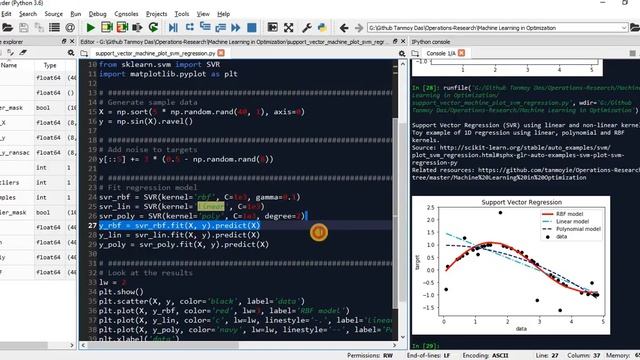Open Editor pane options search icon
This screenshot has height=360, width=640.
pos(402,53)
